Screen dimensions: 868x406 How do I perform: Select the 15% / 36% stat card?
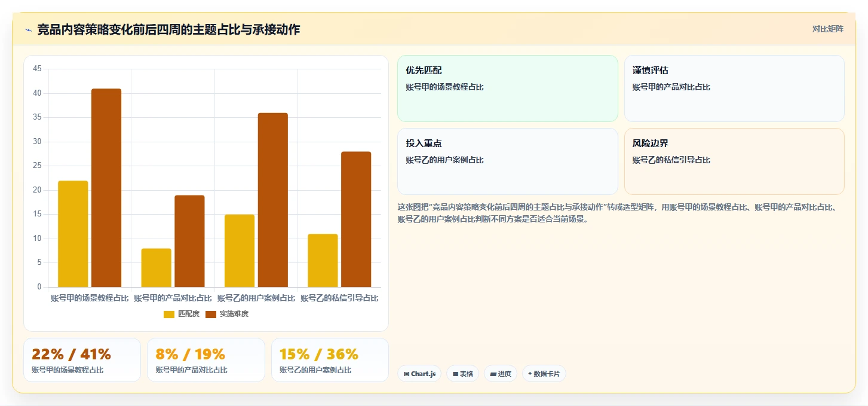click(x=330, y=360)
